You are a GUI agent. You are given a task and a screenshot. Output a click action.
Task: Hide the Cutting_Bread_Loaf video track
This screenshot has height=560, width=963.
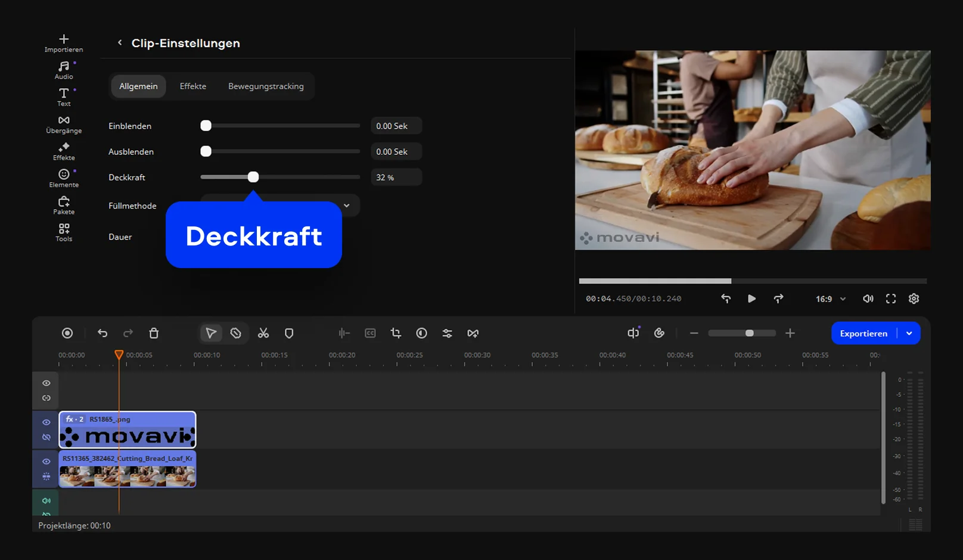46,462
